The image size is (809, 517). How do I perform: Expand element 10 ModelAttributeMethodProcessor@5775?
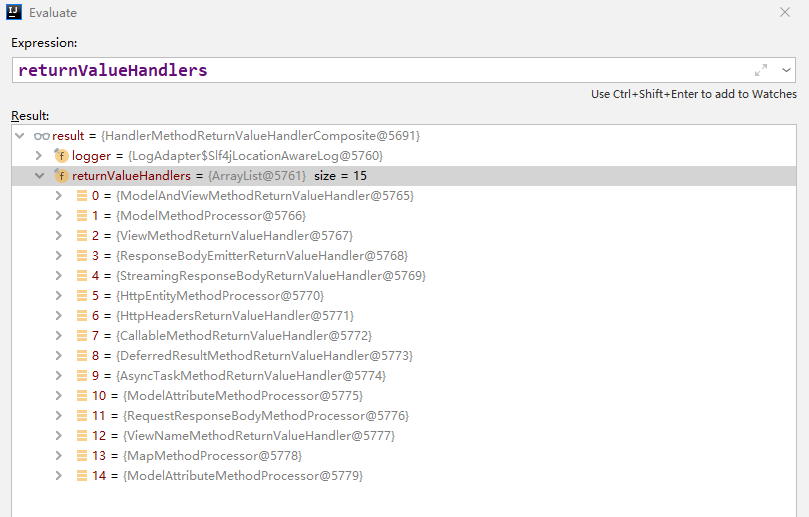59,396
